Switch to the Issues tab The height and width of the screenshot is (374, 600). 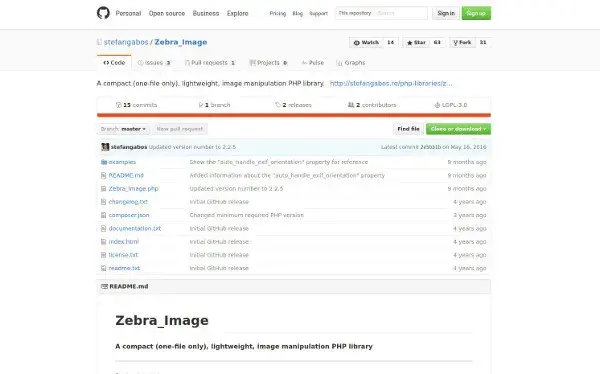click(154, 63)
